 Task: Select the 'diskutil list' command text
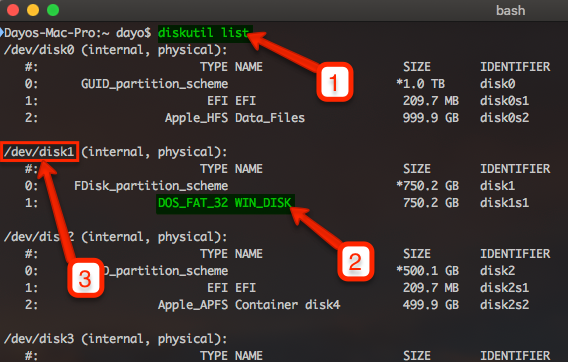pos(204,33)
